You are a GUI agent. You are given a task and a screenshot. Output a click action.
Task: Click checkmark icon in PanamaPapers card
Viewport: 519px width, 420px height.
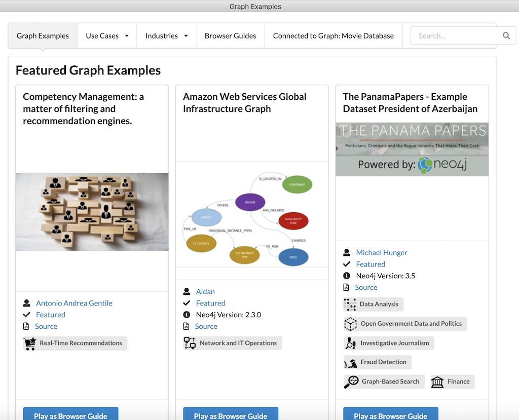[347, 264]
